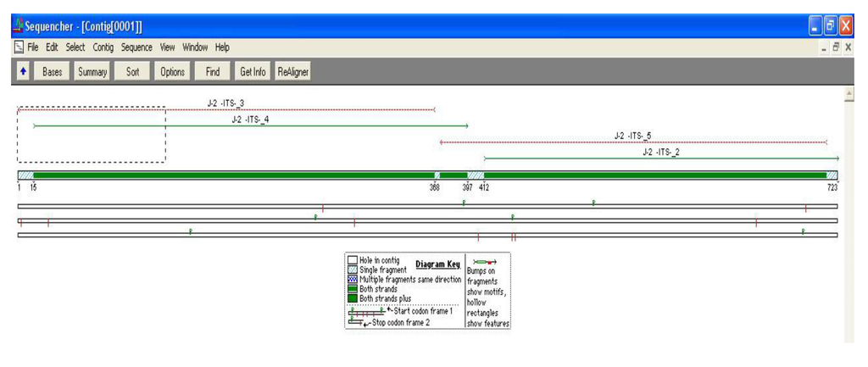This screenshot has width=868, height=367.
Task: Launch the ReAligner tool
Action: [292, 72]
